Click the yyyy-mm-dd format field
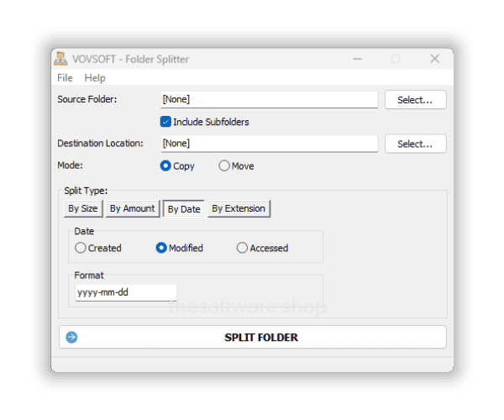Screen dimensions: 504x420 point(126,292)
